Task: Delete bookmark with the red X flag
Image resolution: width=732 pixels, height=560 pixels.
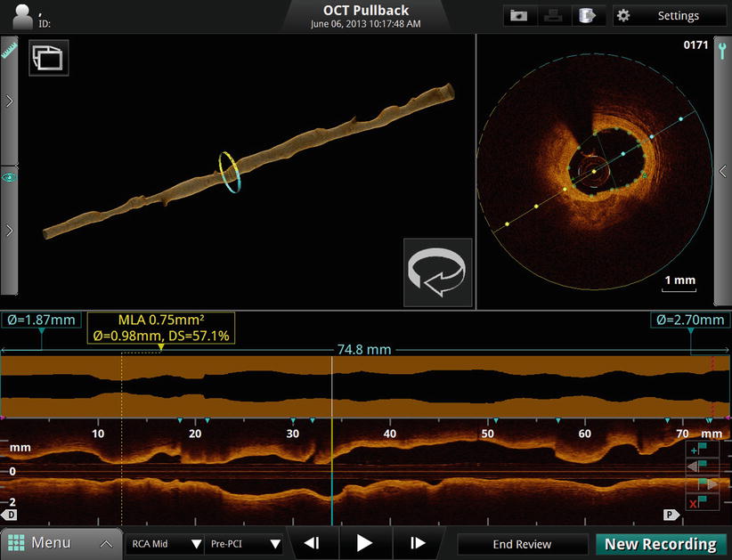Action: (701, 503)
